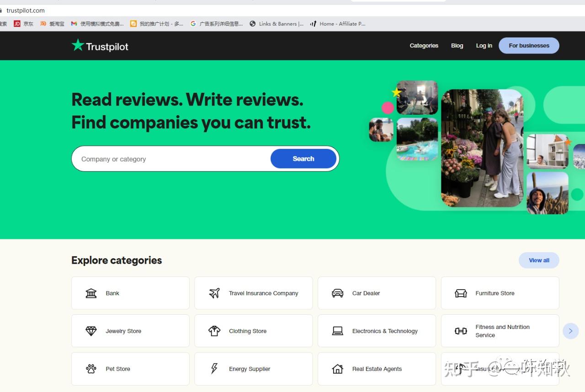Click the 'Explore categories' heading

[x=117, y=260]
